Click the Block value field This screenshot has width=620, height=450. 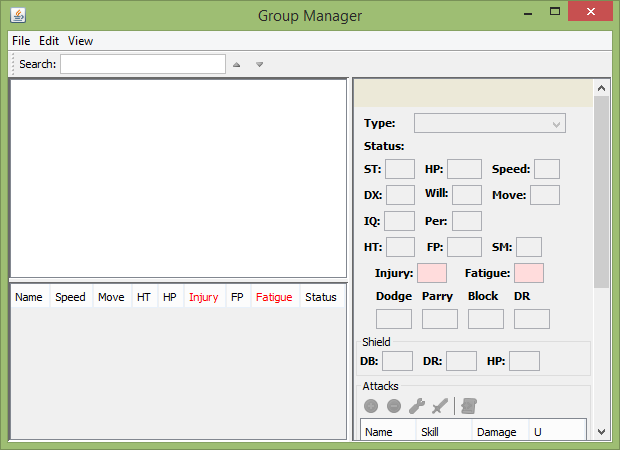click(486, 319)
